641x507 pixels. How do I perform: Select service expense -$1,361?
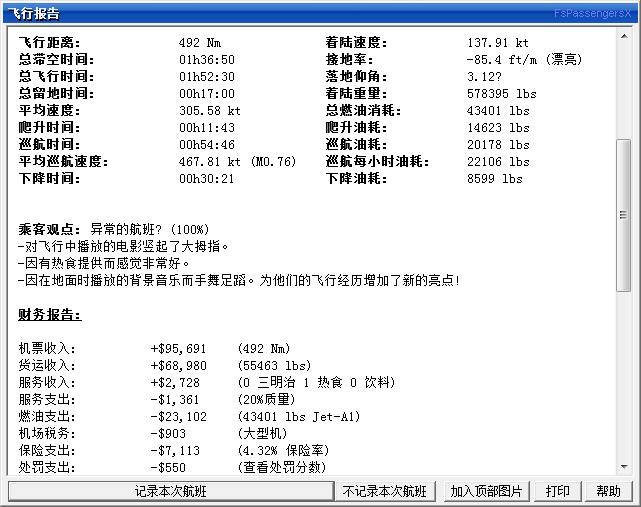point(175,399)
